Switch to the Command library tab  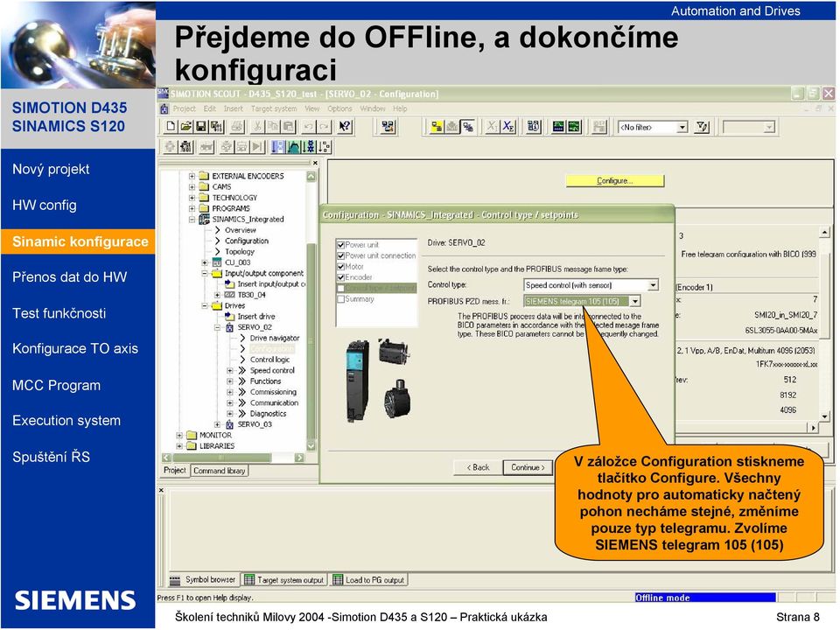tap(220, 471)
